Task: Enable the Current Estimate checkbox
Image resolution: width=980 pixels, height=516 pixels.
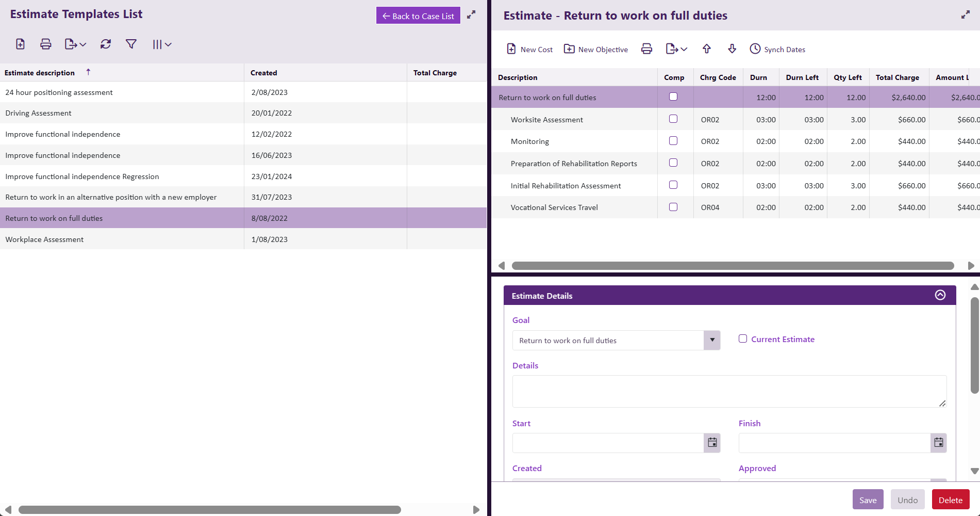Action: tap(743, 339)
